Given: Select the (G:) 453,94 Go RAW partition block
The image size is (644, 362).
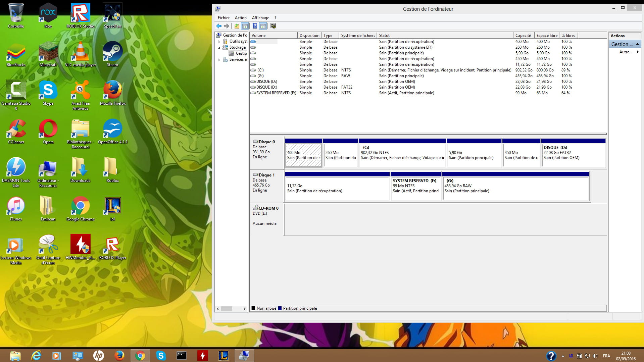Looking at the screenshot, I should [x=515, y=186].
